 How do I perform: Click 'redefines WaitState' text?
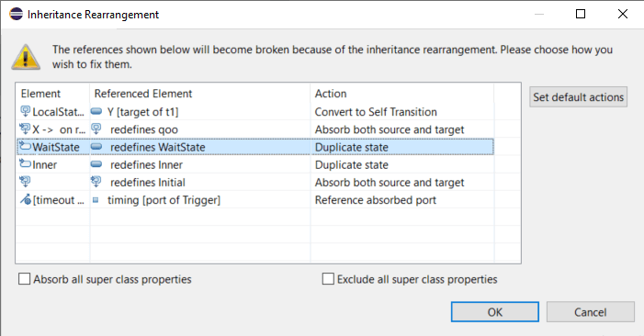pos(158,147)
